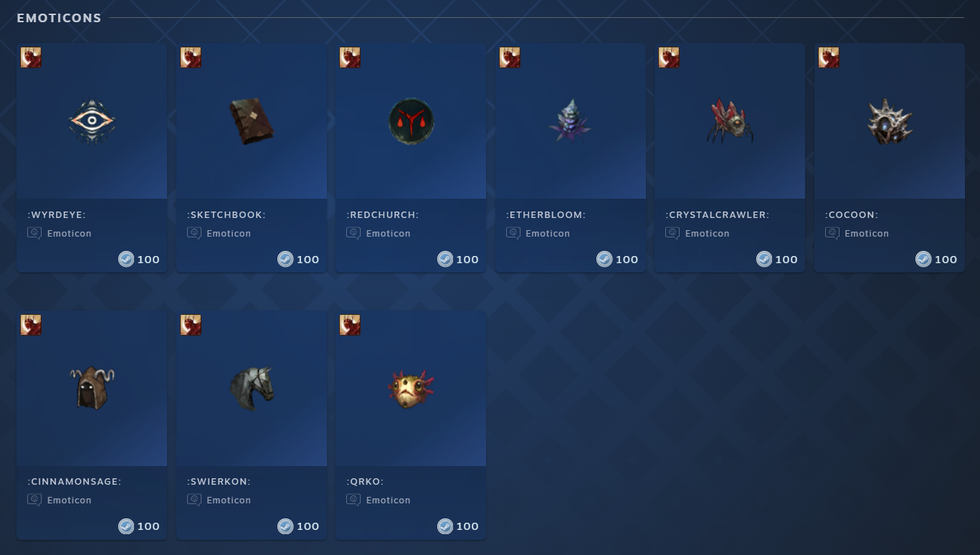Click the SWIERKON horse head emoticon
Screen dimensions: 980x555
pyautogui.click(x=252, y=388)
